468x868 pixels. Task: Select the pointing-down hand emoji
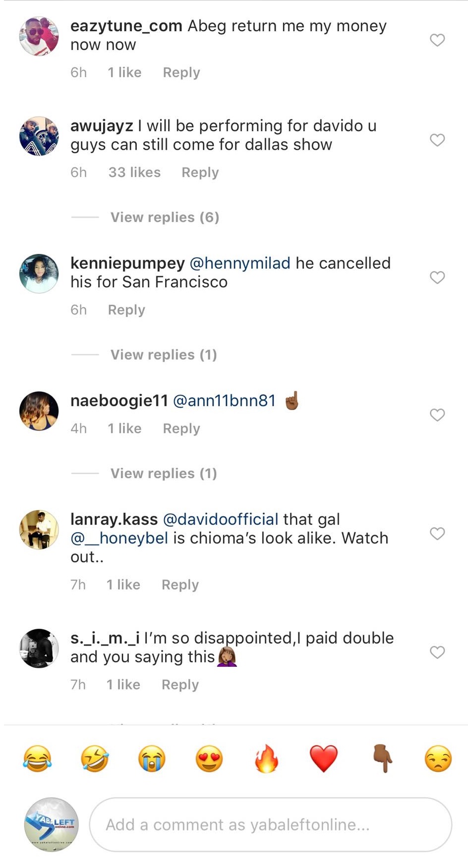coord(381,759)
